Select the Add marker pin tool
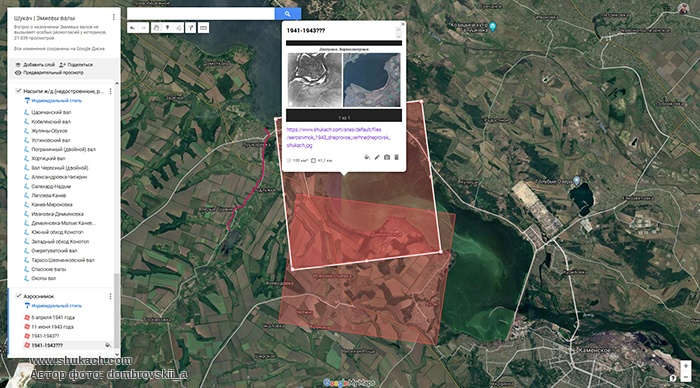700x388 pixels. click(x=167, y=28)
